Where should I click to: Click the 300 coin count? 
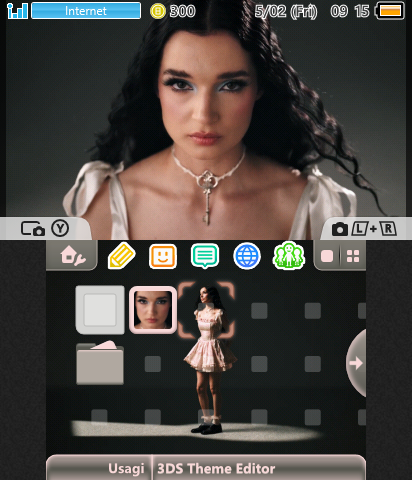(x=182, y=11)
